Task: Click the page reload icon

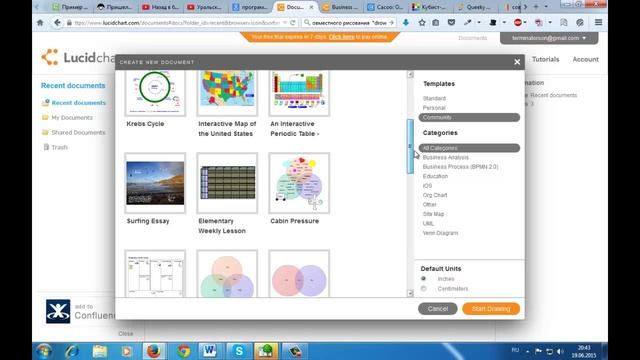Action: (293, 23)
